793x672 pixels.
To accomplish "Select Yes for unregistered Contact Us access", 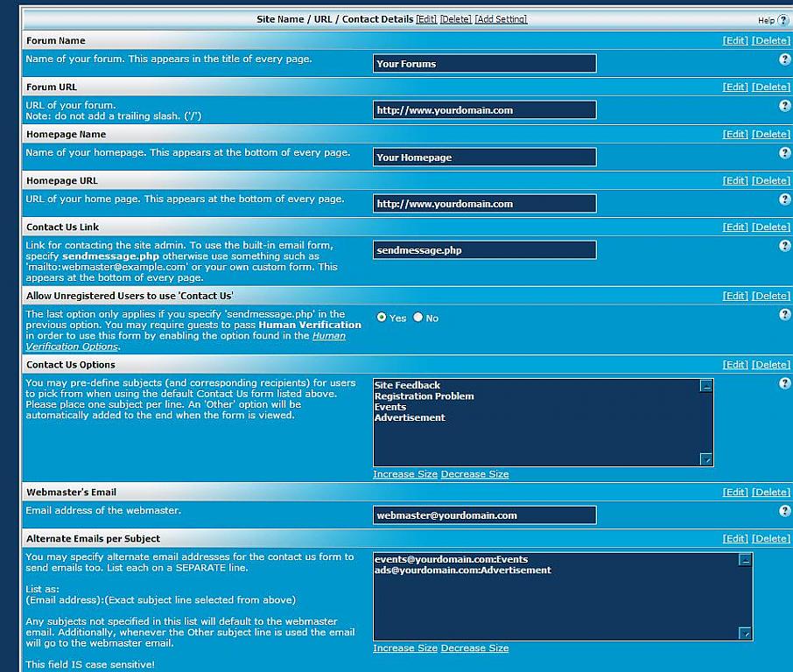I will 382,318.
